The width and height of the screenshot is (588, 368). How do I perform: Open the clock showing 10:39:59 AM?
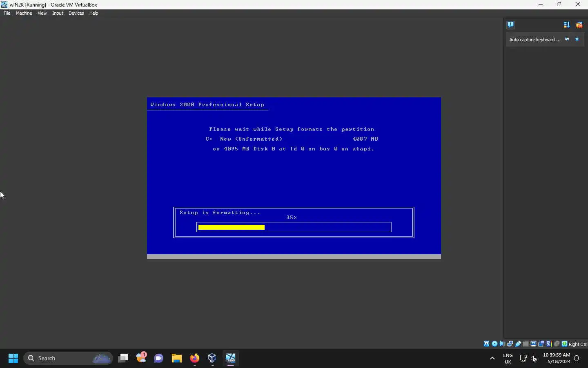tap(557, 358)
